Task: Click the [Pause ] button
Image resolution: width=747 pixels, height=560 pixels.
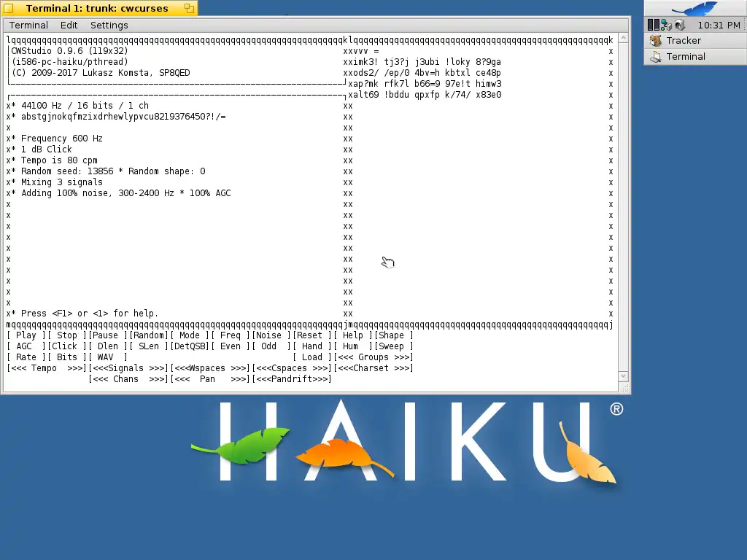Action: pos(108,335)
